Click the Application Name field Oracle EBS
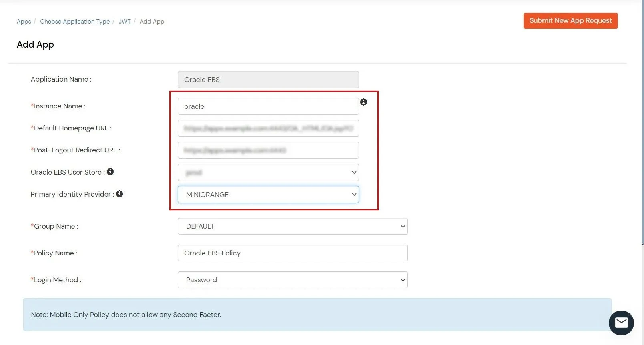Screen dimensions: 644x345 [x=268, y=80]
